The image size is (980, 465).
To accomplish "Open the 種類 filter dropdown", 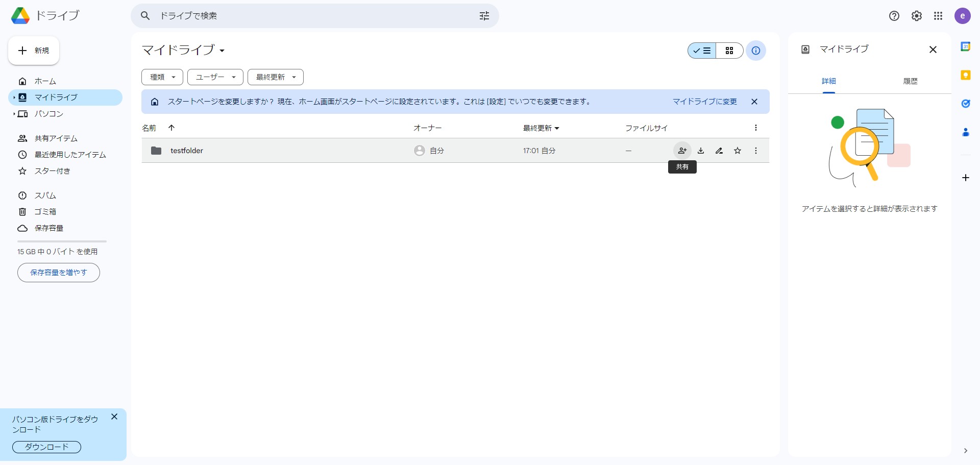I will (x=162, y=77).
